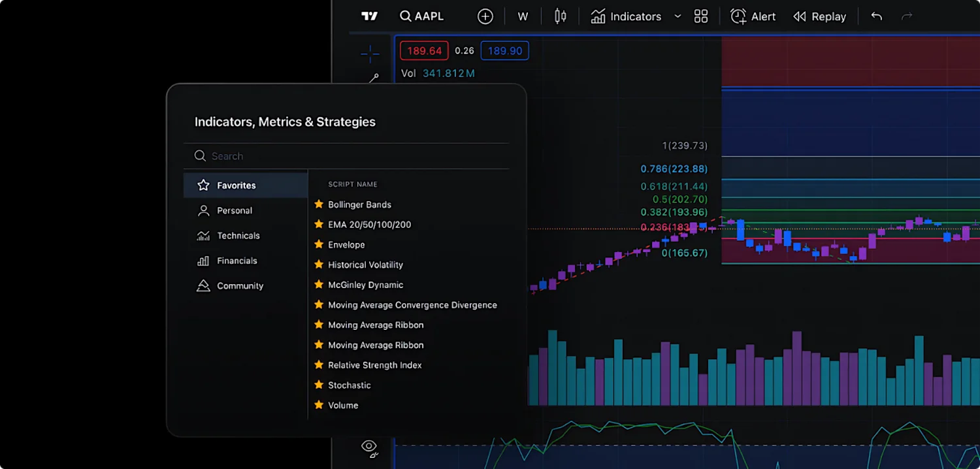This screenshot has width=980, height=469.
Task: Open the candlestick chart style selector
Action: 560,16
